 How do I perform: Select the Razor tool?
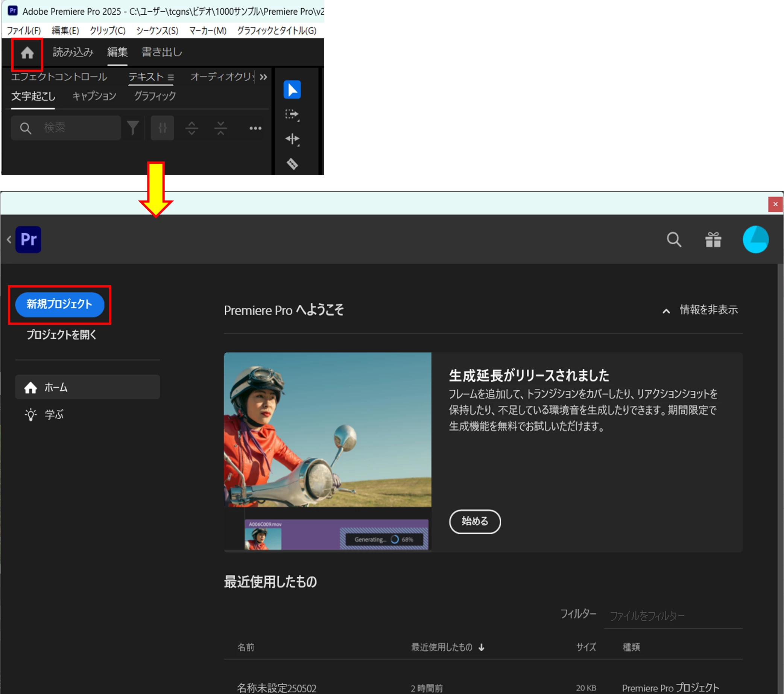pyautogui.click(x=292, y=164)
